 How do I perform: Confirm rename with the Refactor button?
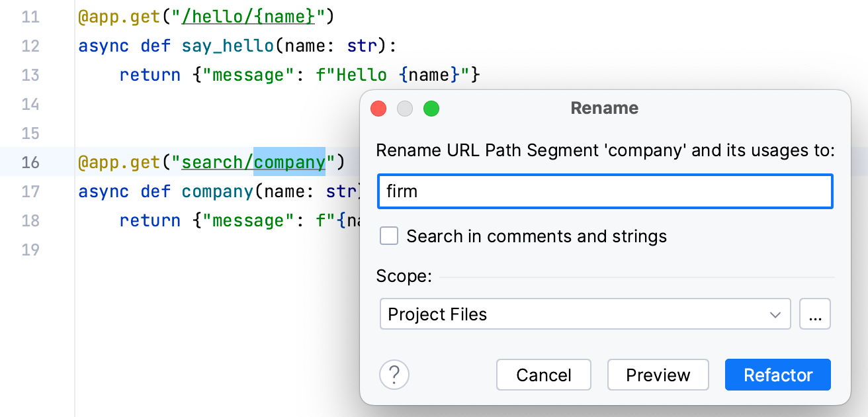pos(777,375)
